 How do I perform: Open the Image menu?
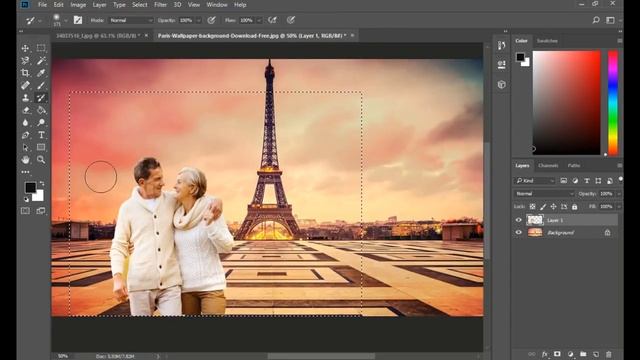point(78,5)
